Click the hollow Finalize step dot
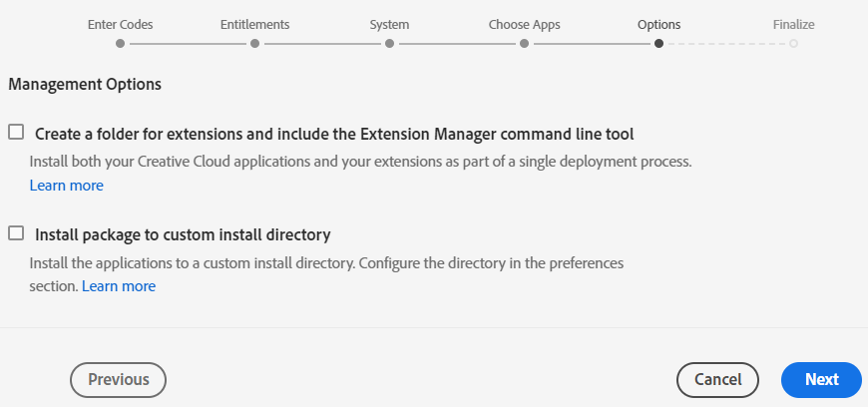This screenshot has height=407, width=868. [793, 44]
